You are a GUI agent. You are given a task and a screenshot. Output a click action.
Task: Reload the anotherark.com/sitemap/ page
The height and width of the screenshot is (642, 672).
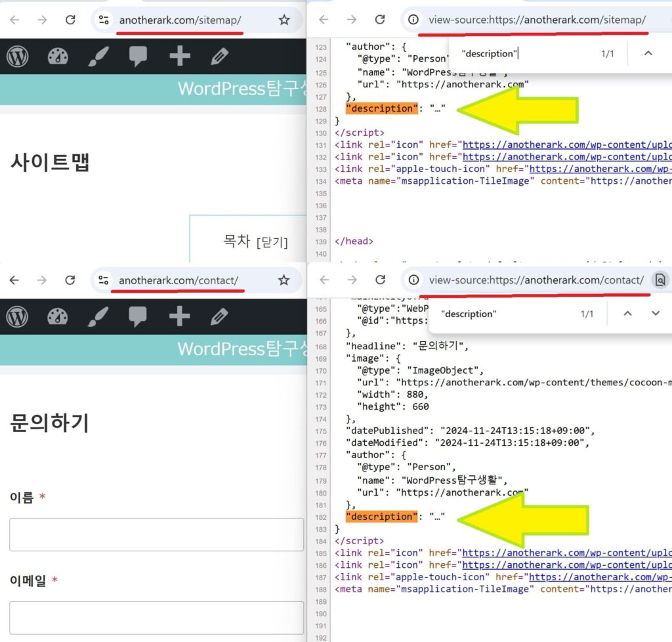tap(70, 20)
